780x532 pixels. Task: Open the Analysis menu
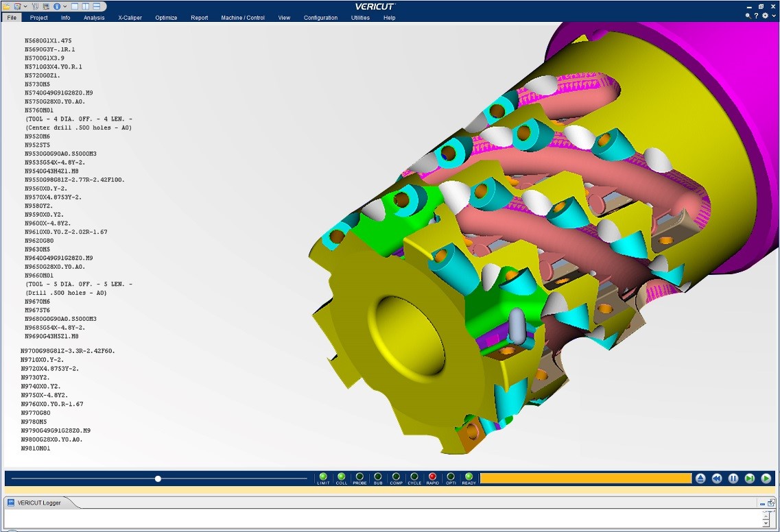click(94, 17)
